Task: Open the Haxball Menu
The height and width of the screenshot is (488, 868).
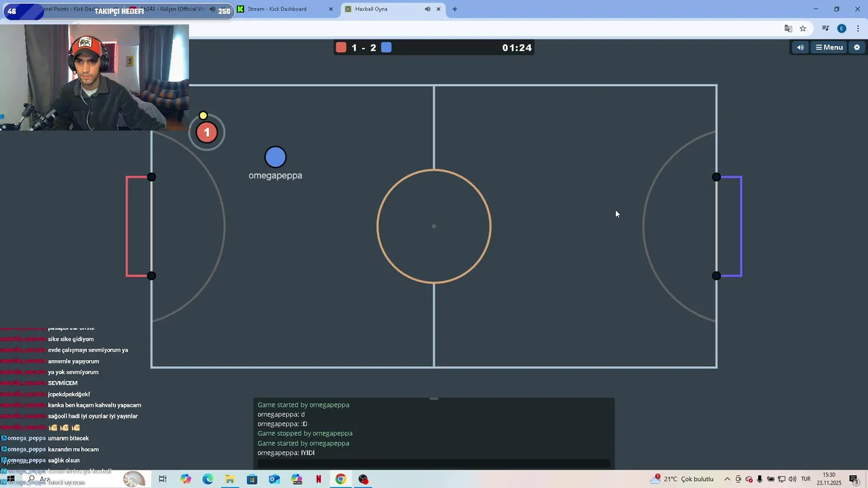Action: tap(829, 47)
